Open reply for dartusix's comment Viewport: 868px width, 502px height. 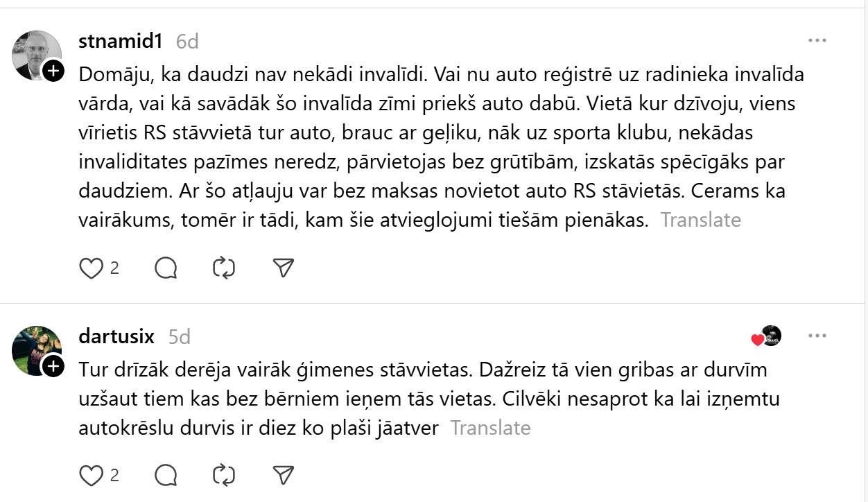(x=166, y=475)
